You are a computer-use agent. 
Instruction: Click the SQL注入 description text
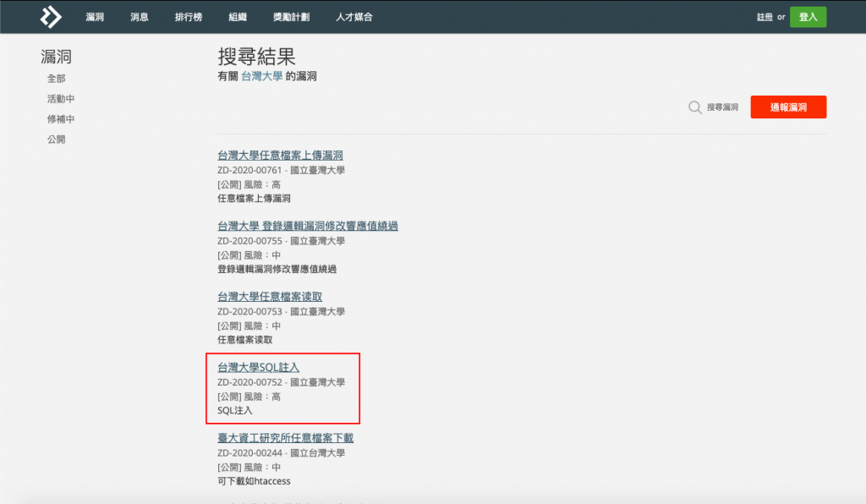tap(235, 411)
